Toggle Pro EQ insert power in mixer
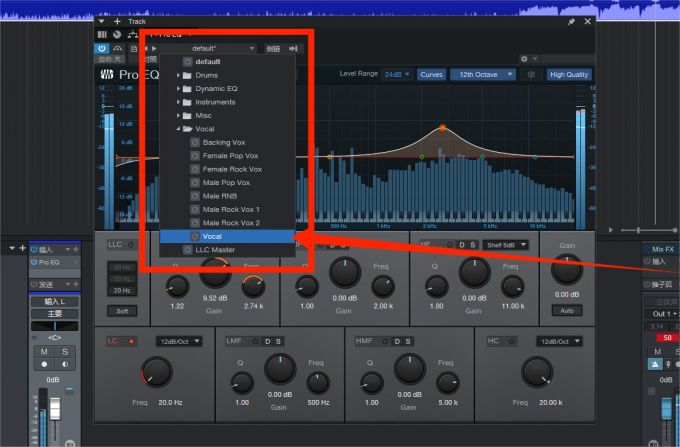The width and height of the screenshot is (680, 447). coord(34,262)
